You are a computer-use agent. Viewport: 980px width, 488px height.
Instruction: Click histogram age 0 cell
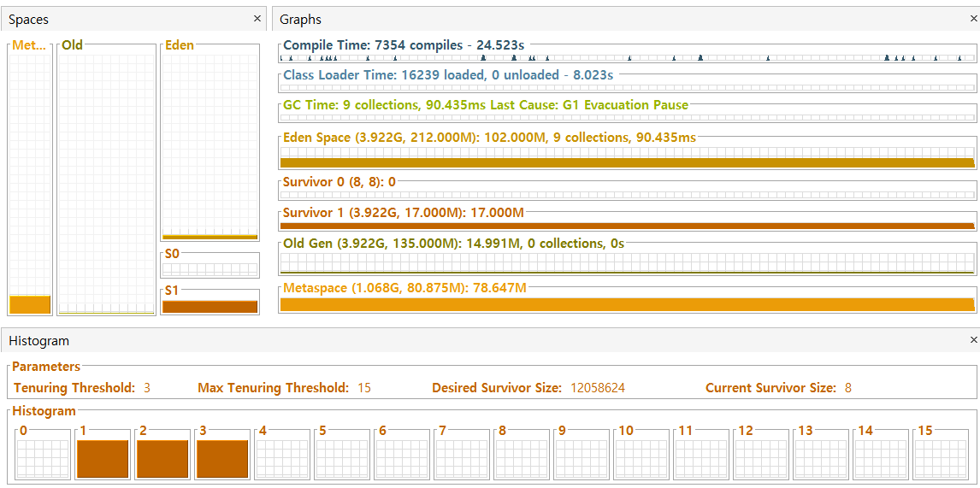tap(43, 458)
